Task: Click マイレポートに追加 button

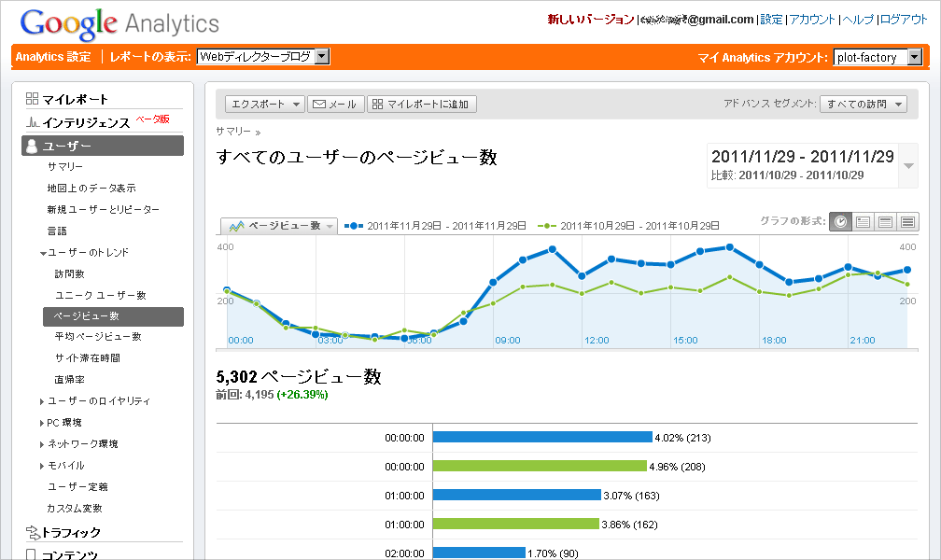Action: 421,104
